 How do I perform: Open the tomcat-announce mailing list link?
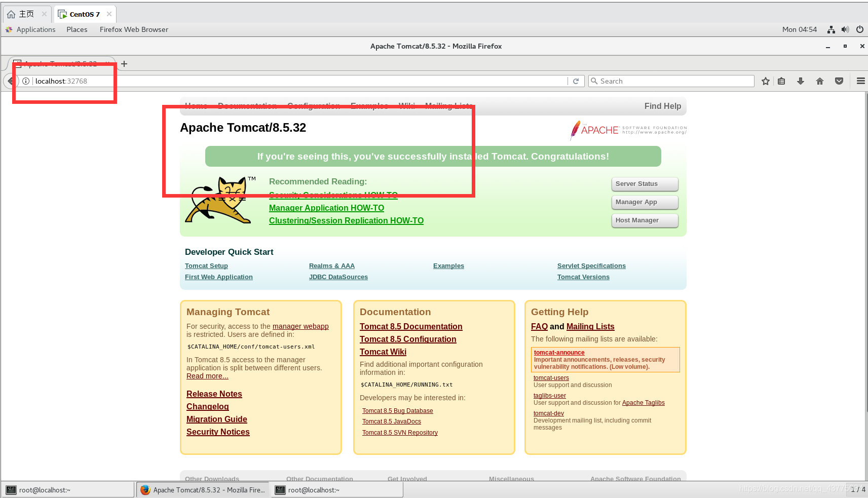coord(559,353)
